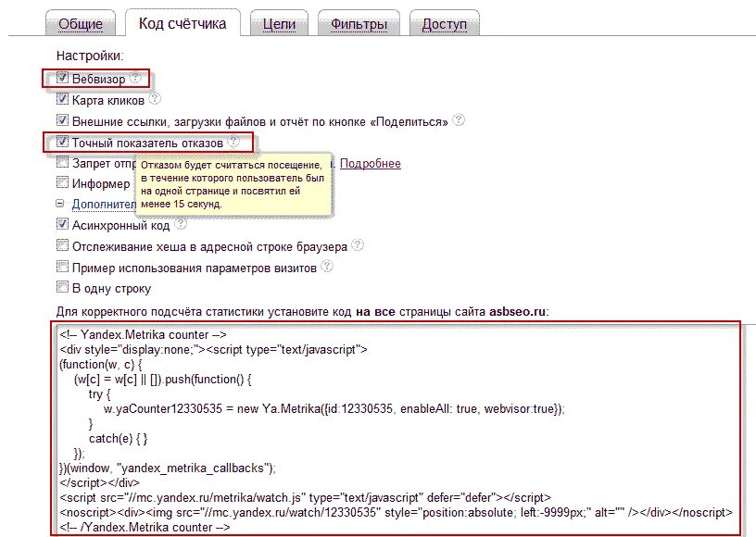Uncheck Точный показатель отказов checkbox
This screenshot has width=756, height=537.
click(62, 142)
